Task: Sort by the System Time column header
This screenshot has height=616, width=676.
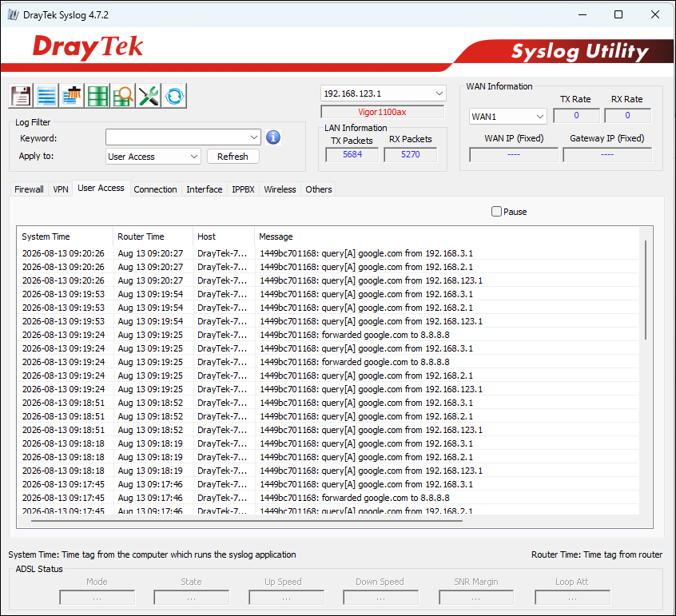Action: (65, 236)
